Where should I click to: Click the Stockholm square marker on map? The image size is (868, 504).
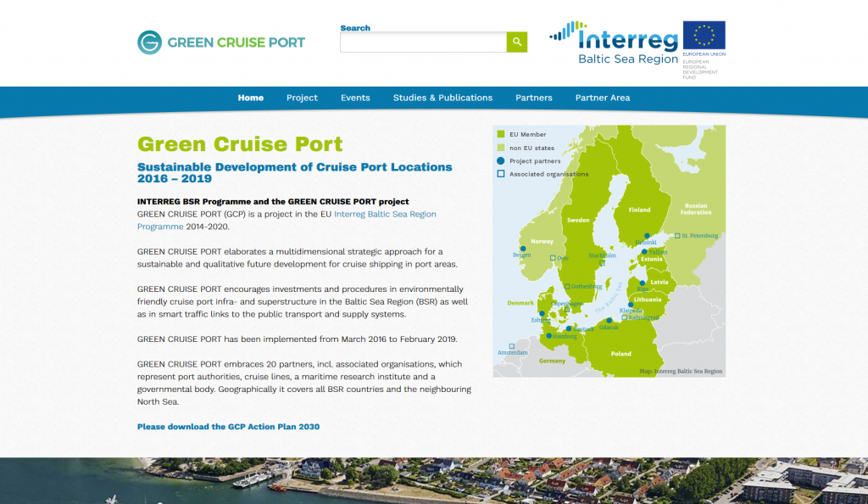click(603, 263)
